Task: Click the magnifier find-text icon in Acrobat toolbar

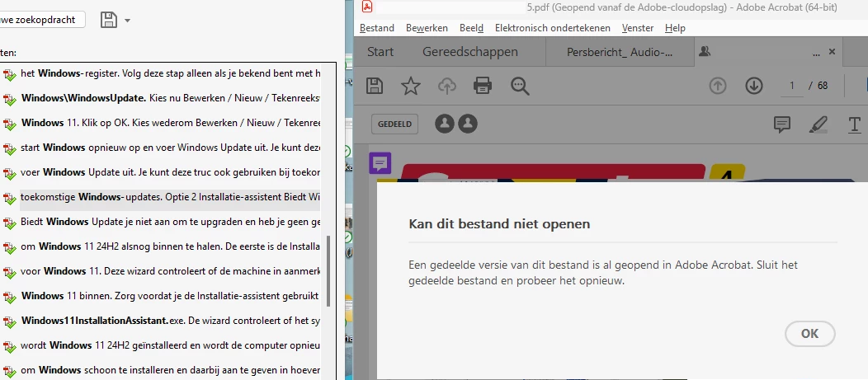Action: pyautogui.click(x=520, y=86)
